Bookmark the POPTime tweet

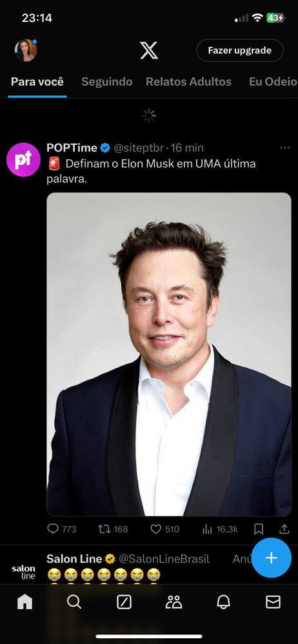click(259, 529)
